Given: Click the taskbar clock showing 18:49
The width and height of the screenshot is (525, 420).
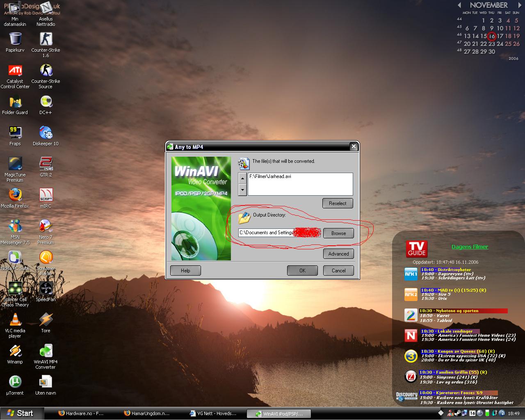Looking at the screenshot, I should click(514, 413).
